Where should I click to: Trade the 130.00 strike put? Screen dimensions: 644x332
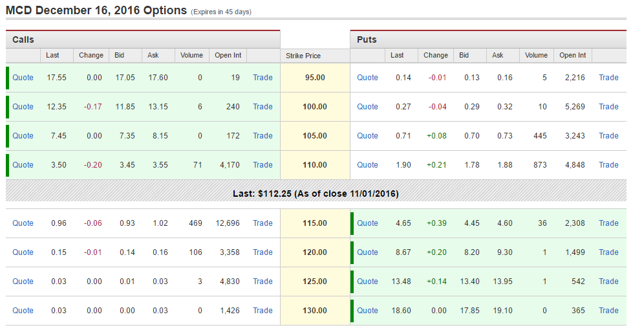[x=608, y=311]
